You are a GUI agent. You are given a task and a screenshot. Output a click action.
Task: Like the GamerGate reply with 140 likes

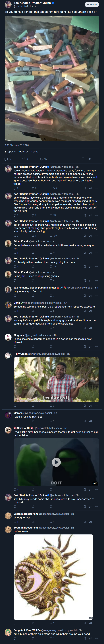coord(53,188)
